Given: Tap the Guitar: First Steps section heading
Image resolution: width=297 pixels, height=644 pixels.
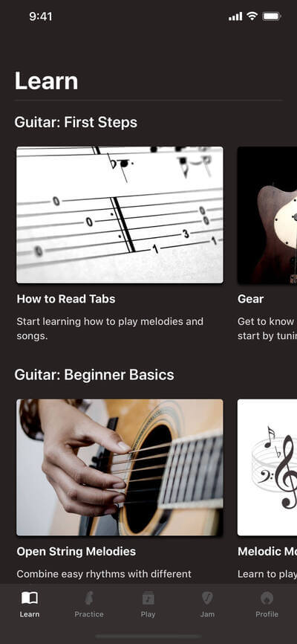Looking at the screenshot, I should click(x=76, y=123).
